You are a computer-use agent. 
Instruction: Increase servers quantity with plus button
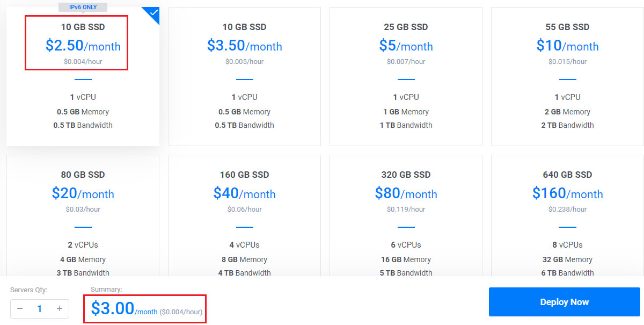coord(60,308)
